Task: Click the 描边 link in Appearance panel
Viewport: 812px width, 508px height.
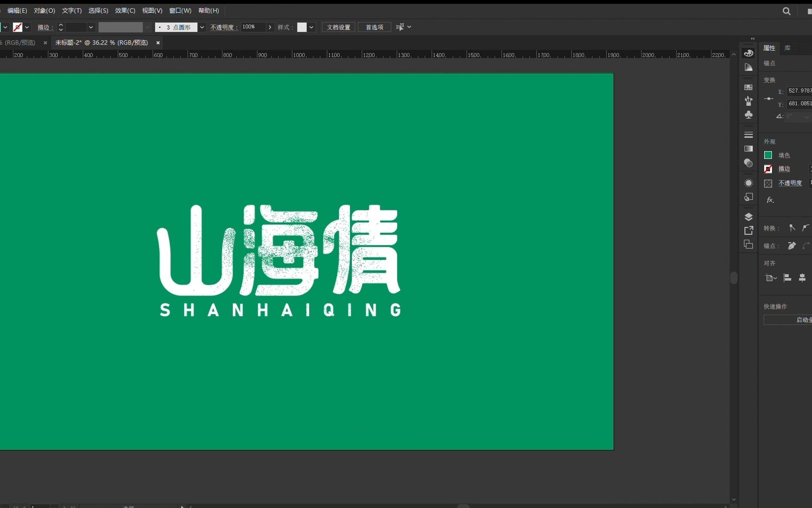Action: [x=784, y=169]
